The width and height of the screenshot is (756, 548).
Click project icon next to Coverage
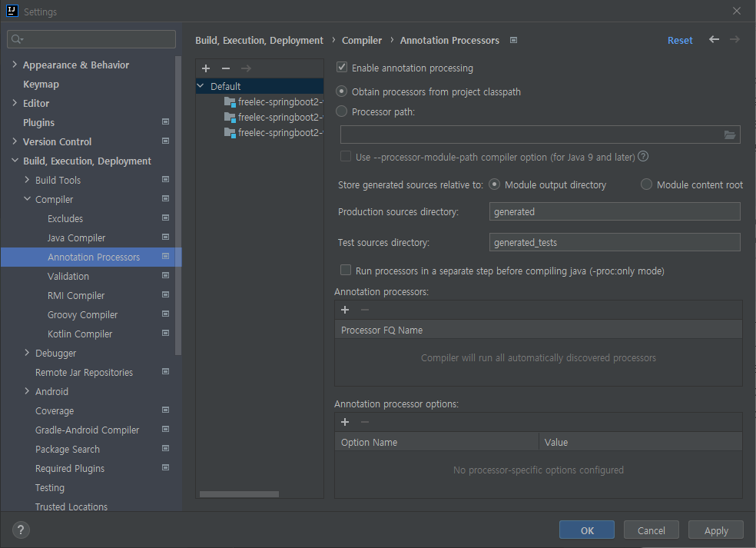click(x=165, y=410)
